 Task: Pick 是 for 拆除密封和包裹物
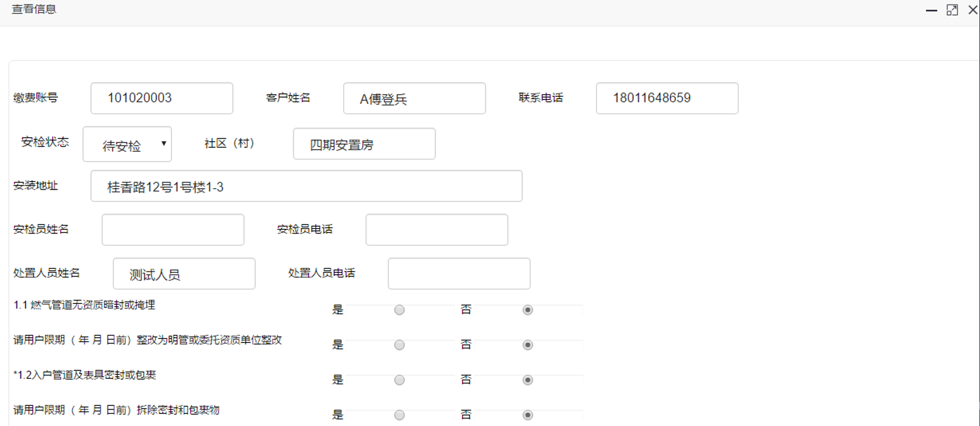399,415
